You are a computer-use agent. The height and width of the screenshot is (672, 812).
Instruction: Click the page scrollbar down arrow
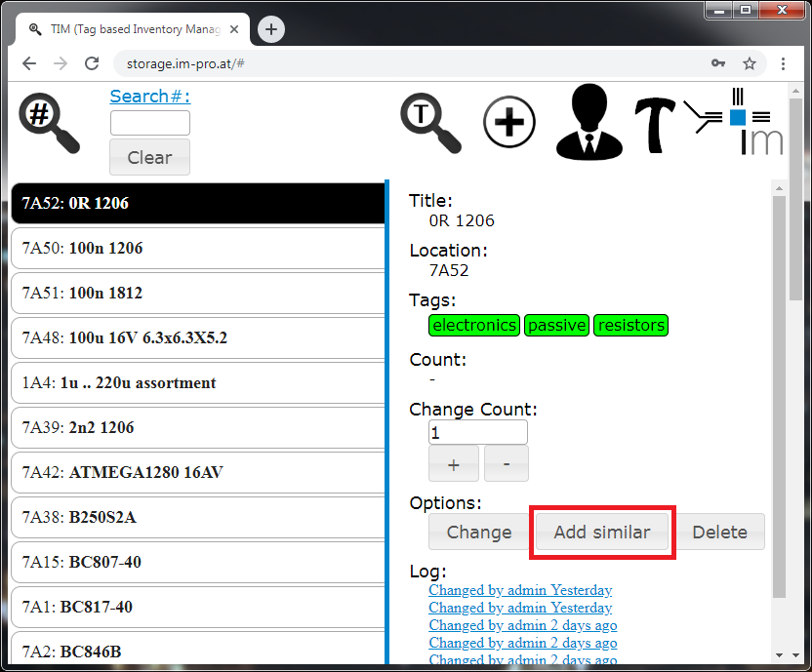pos(796,655)
